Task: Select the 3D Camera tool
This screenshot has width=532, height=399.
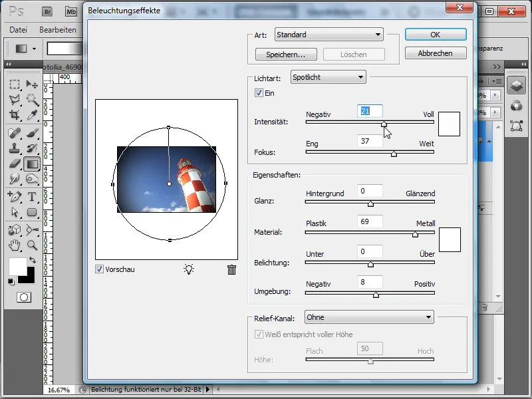Action: (32, 229)
